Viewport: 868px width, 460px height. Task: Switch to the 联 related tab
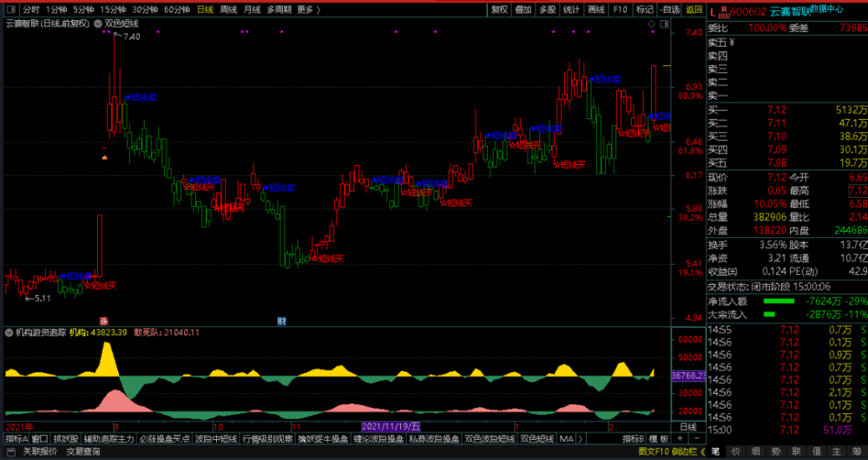coord(798,452)
